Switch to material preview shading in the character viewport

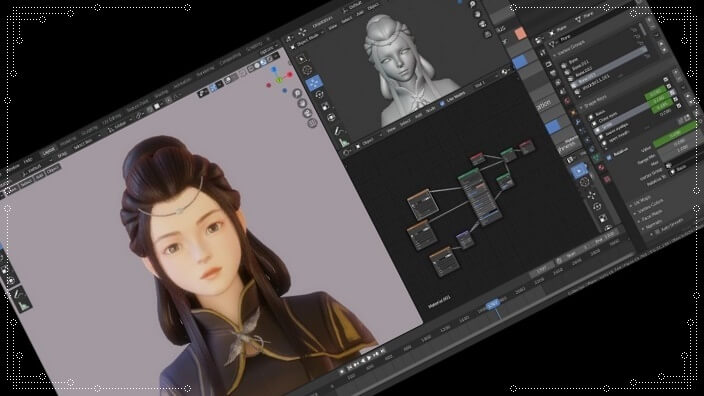click(x=264, y=62)
